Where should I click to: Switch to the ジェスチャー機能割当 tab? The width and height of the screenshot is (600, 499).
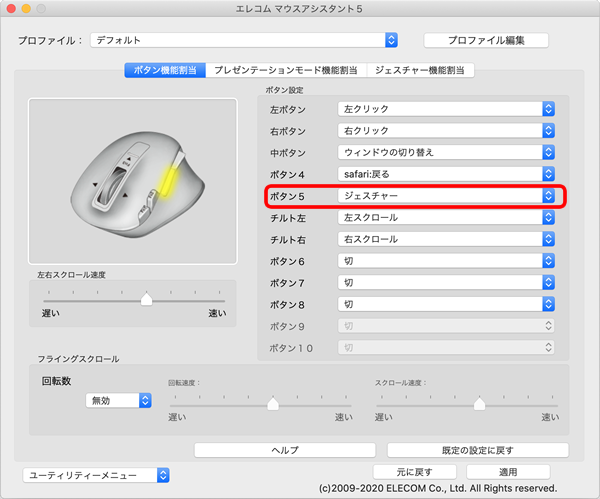coord(420,70)
